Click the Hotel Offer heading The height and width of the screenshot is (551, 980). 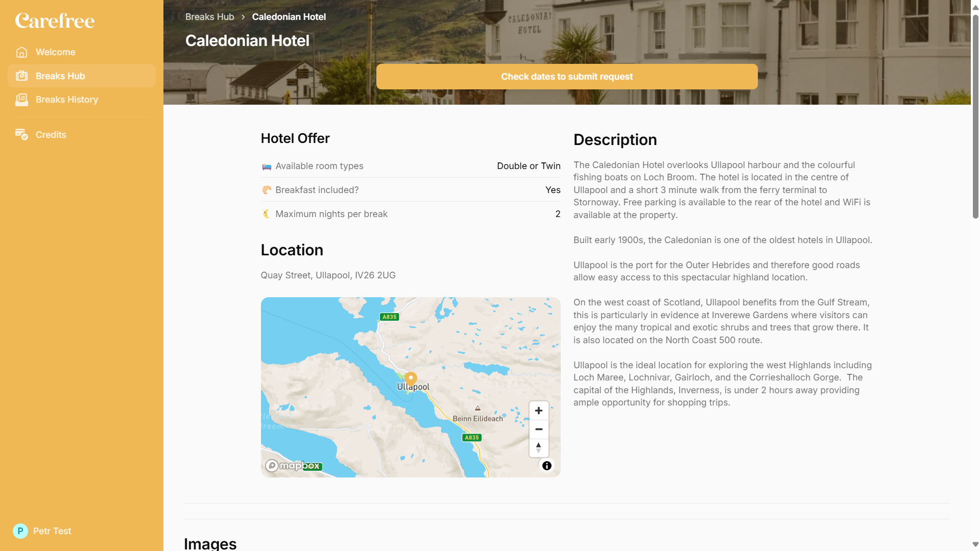pos(295,138)
